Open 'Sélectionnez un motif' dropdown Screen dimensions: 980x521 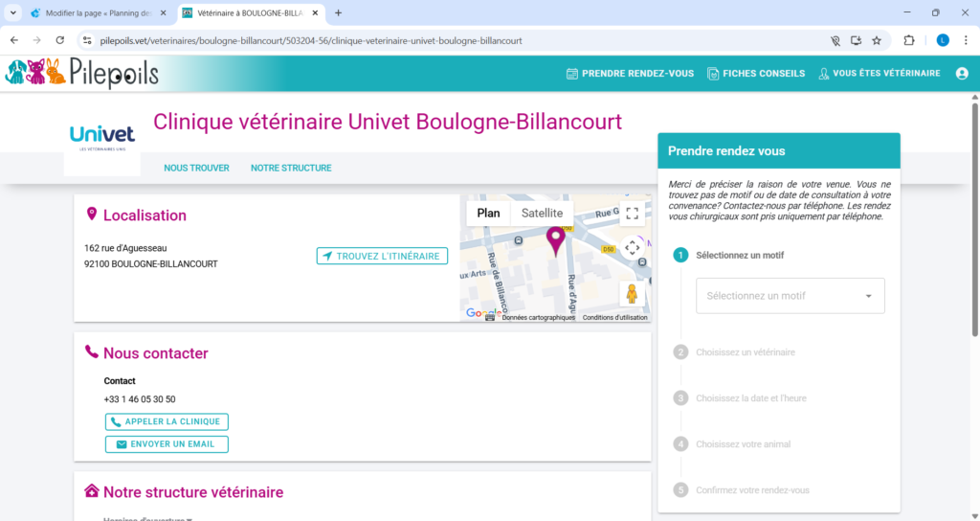[790, 296]
